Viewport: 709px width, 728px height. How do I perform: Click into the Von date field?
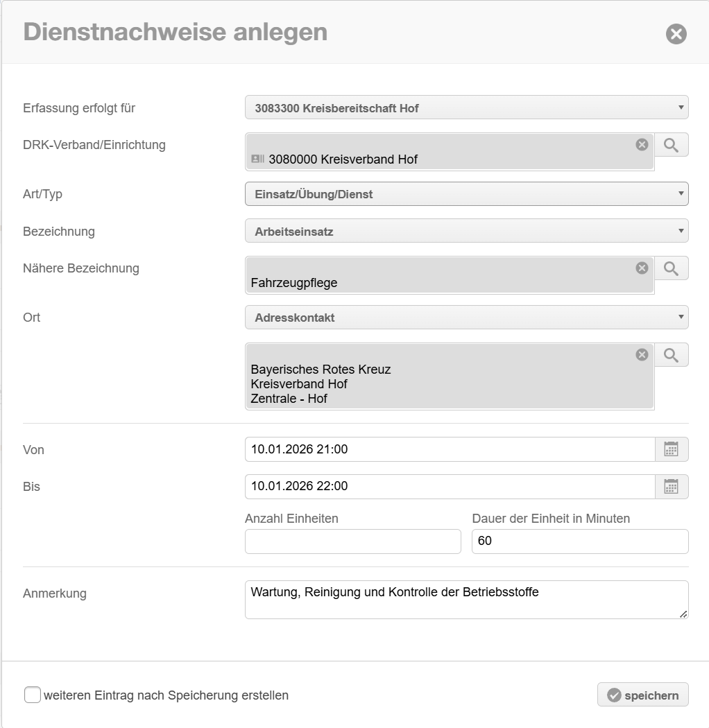[450, 449]
